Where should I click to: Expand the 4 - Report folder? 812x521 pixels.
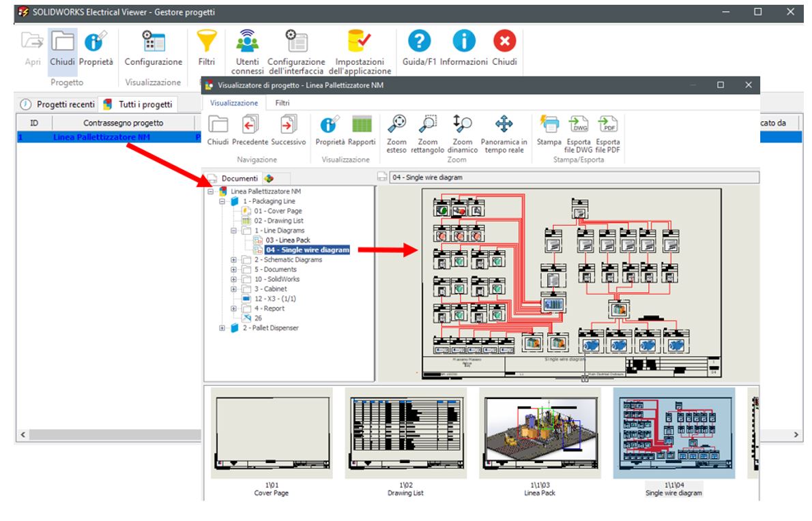tap(233, 308)
